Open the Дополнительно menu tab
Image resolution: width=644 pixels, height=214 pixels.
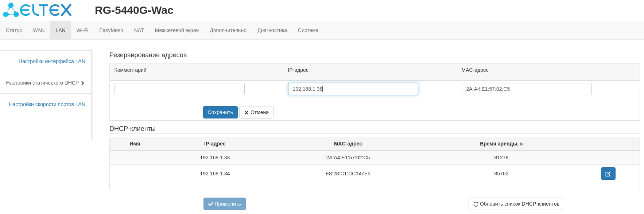(228, 30)
